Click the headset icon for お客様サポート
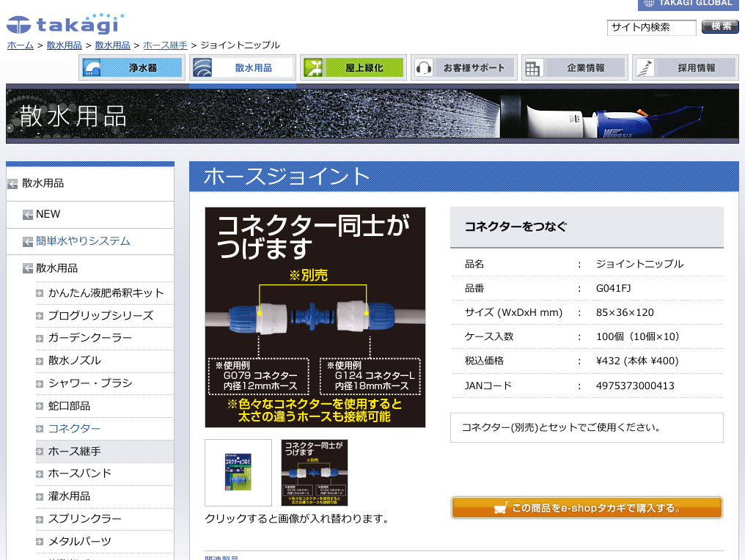 424,68
